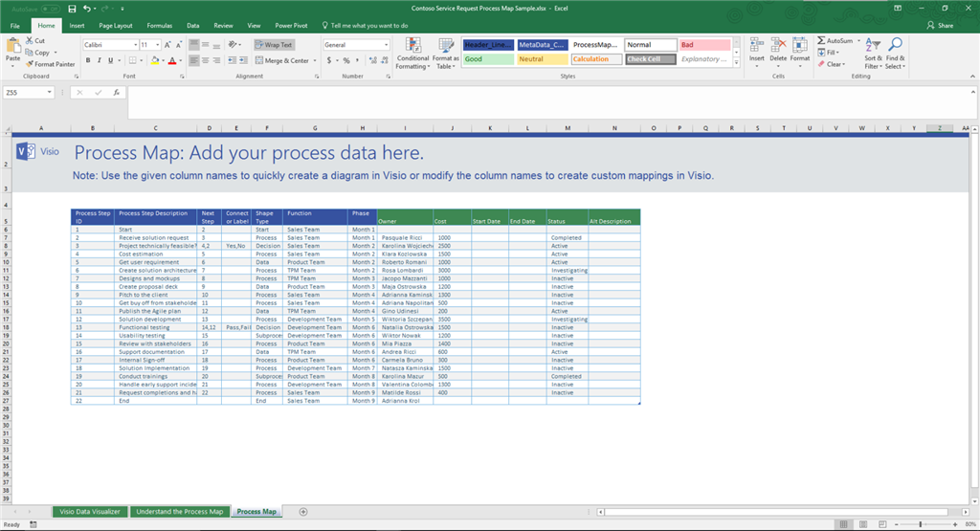Click the red font color button
The image size is (980, 531).
pos(172,60)
